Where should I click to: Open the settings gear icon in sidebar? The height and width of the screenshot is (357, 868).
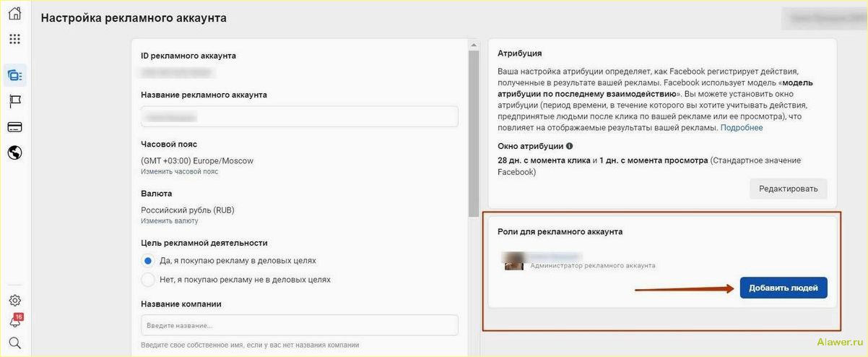[x=14, y=301]
